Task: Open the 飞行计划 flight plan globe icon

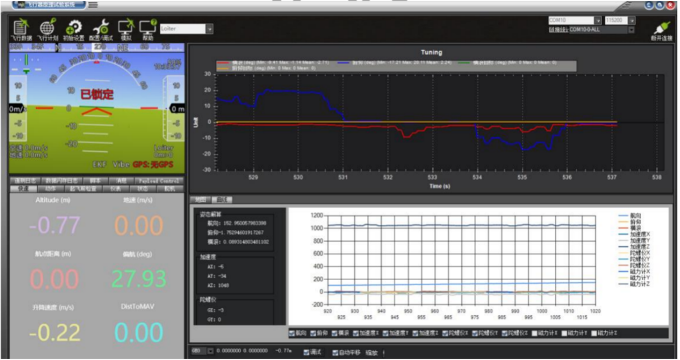Action: pos(48,29)
